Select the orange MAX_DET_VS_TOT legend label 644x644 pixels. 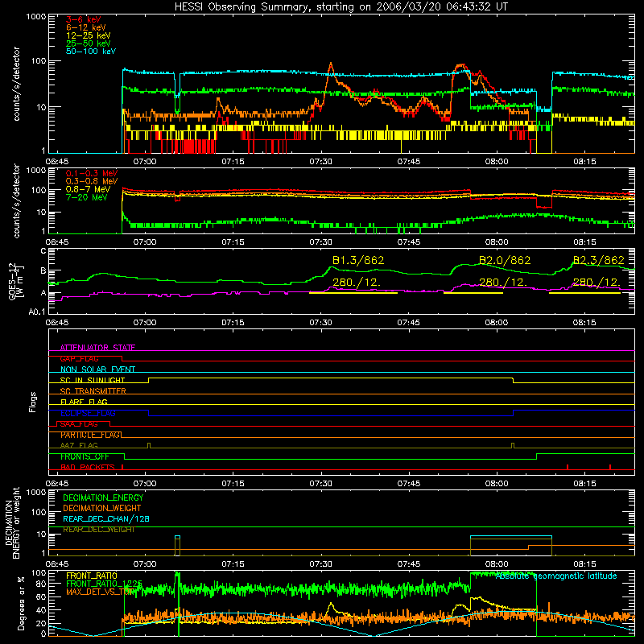tap(101, 592)
